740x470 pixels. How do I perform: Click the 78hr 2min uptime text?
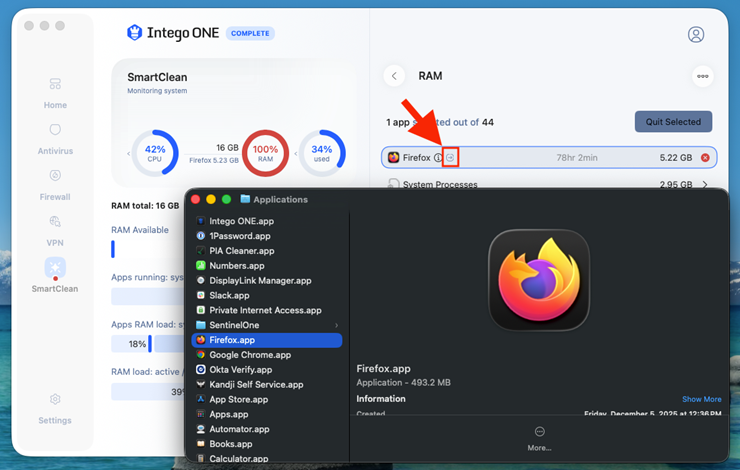pyautogui.click(x=577, y=158)
